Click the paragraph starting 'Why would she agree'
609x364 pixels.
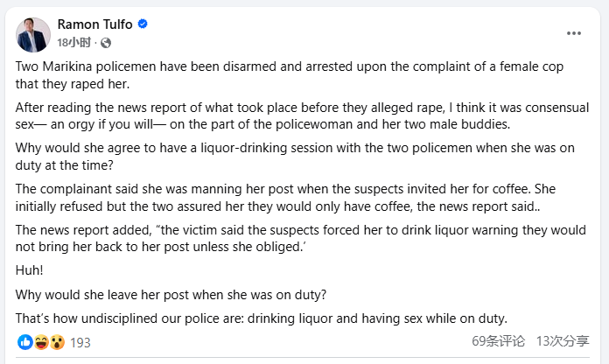[295, 156]
